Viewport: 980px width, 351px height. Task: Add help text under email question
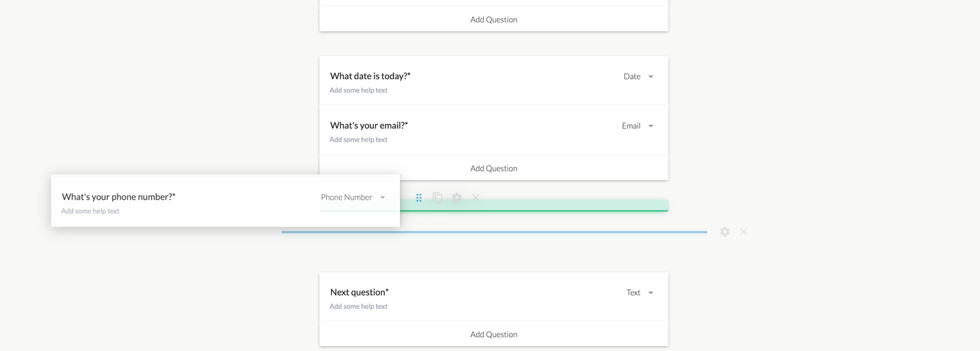pos(358,139)
